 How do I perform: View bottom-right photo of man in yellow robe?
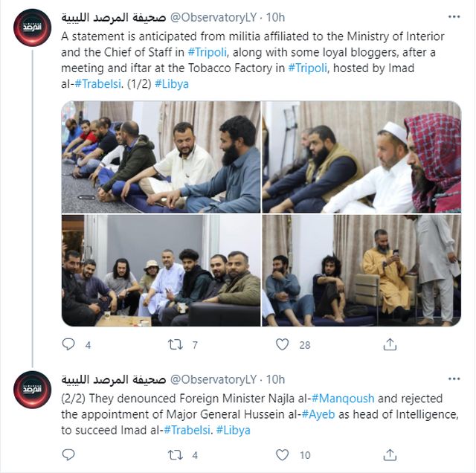pyautogui.click(x=361, y=271)
